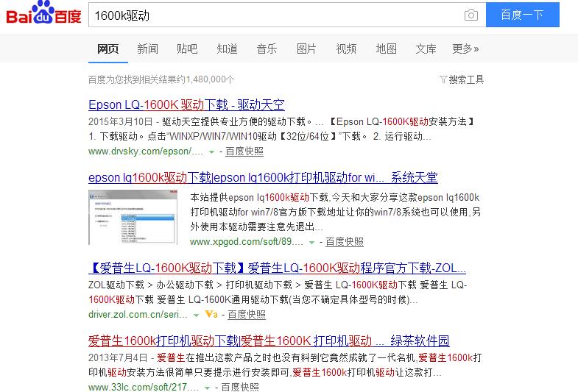578x392 pixels.
Task: Click the www.drvsky.com/epson URL
Action: coord(146,152)
